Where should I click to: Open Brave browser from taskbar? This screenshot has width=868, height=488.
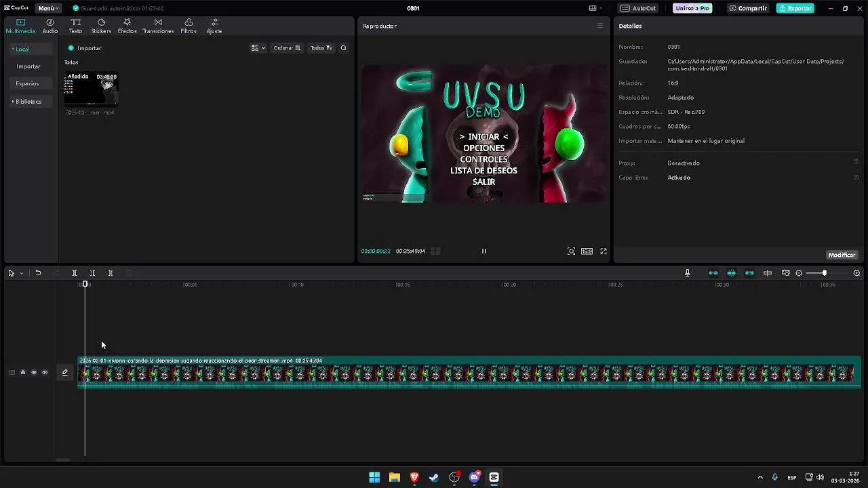pyautogui.click(x=414, y=477)
